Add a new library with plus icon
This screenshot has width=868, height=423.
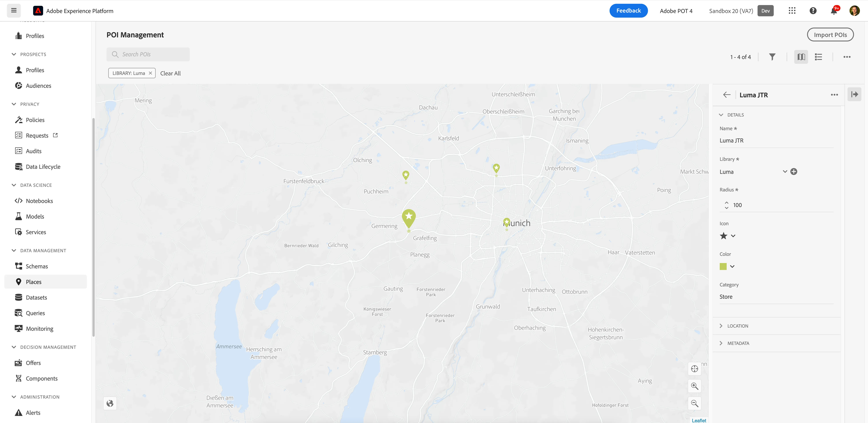point(794,172)
